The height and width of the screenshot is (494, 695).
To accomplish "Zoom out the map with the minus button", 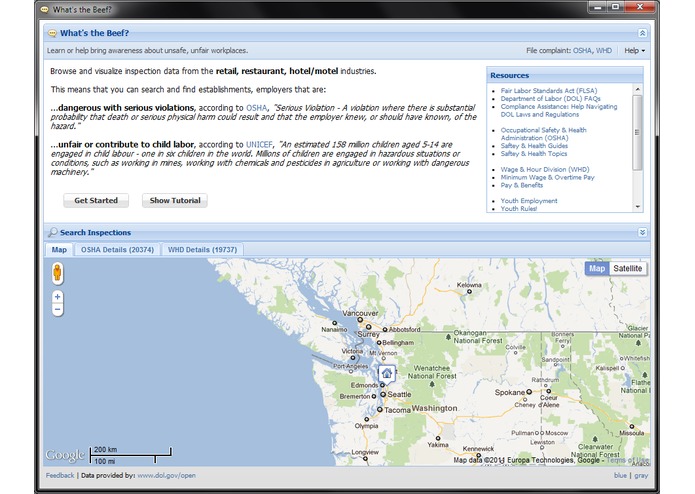I will pyautogui.click(x=57, y=309).
